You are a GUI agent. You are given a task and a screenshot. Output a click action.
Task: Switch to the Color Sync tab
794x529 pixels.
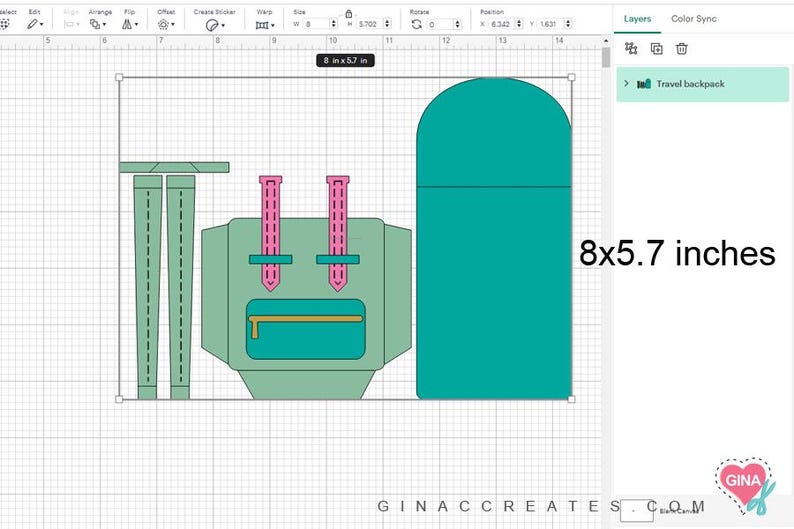pyautogui.click(x=693, y=19)
